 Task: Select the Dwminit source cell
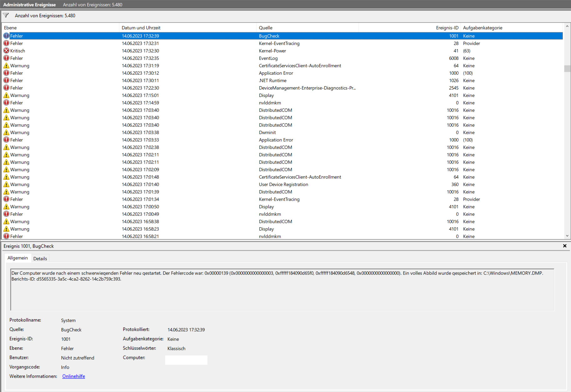267,133
